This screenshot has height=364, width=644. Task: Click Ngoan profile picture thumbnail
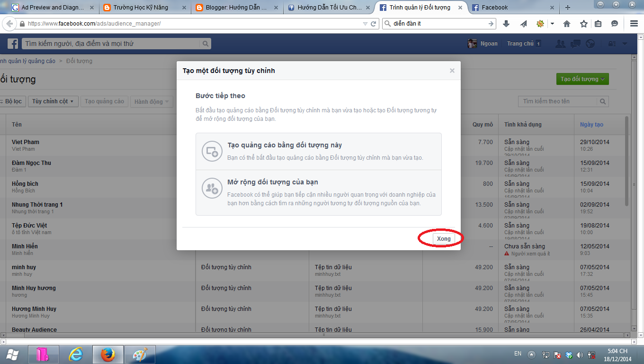coord(472,44)
